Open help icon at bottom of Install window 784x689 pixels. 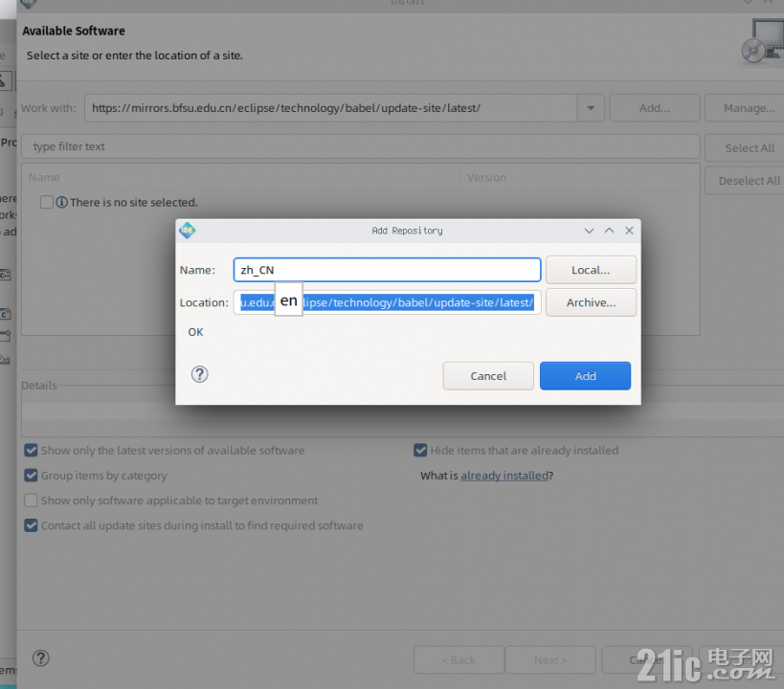coord(41,658)
